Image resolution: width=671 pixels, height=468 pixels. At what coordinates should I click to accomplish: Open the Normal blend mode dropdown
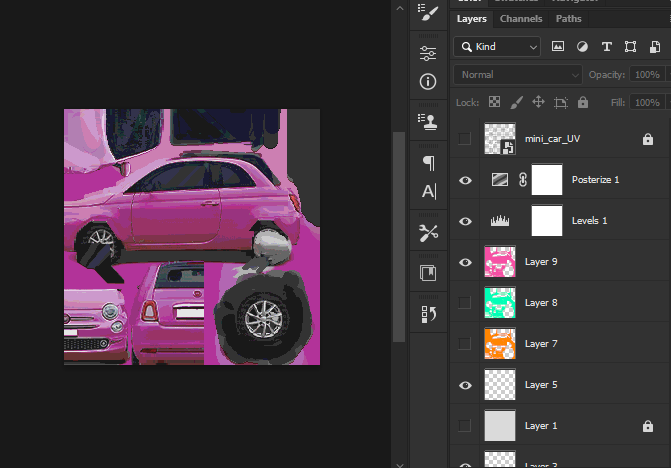click(x=518, y=75)
